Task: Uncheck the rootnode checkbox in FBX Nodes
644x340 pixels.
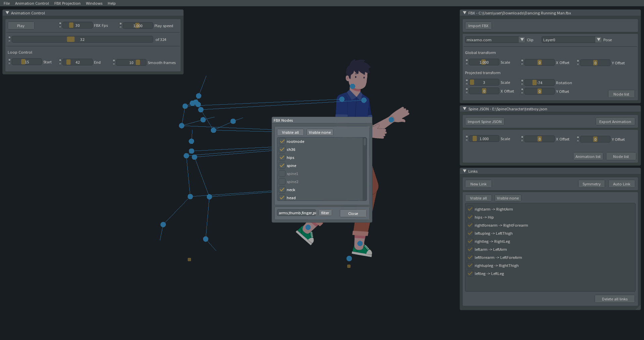Action: [x=282, y=141]
